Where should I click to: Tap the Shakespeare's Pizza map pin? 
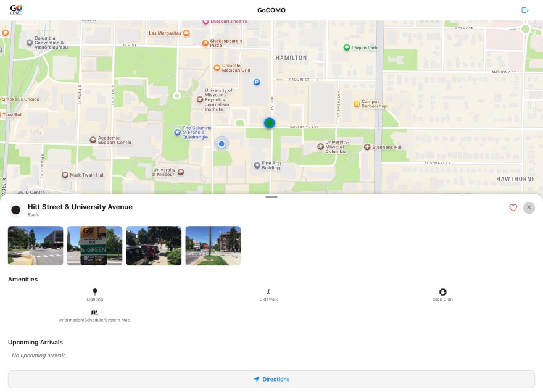205,43
